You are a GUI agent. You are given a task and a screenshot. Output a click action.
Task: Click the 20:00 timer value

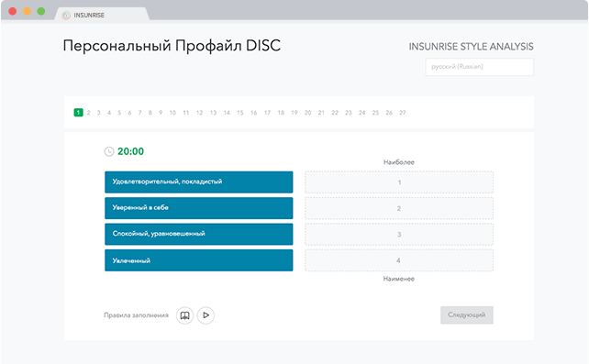click(130, 151)
